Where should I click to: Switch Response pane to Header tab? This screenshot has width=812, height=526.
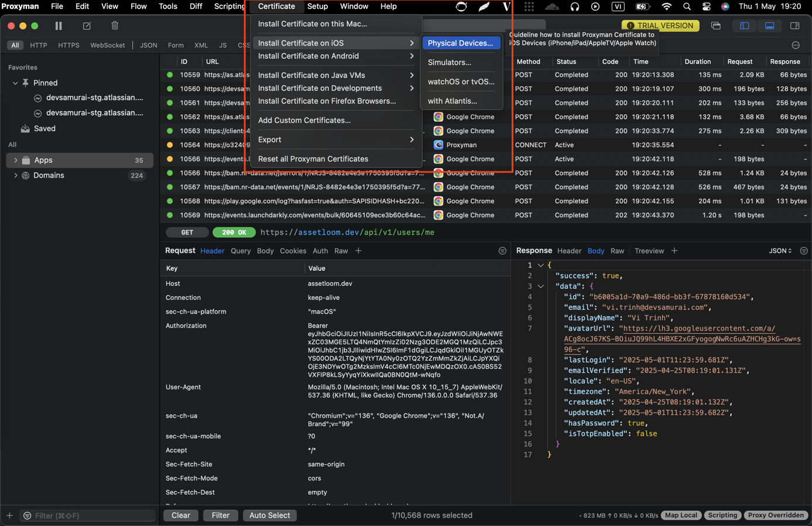point(569,251)
